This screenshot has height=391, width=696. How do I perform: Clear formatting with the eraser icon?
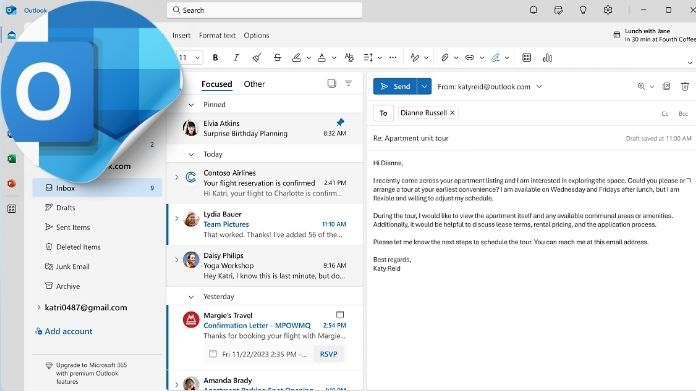click(x=257, y=58)
